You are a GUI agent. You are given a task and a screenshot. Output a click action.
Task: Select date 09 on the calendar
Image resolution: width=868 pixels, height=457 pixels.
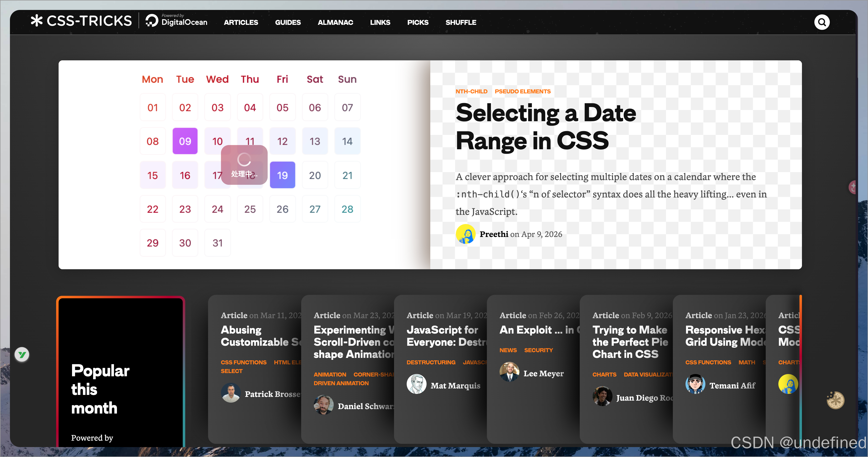point(185,141)
